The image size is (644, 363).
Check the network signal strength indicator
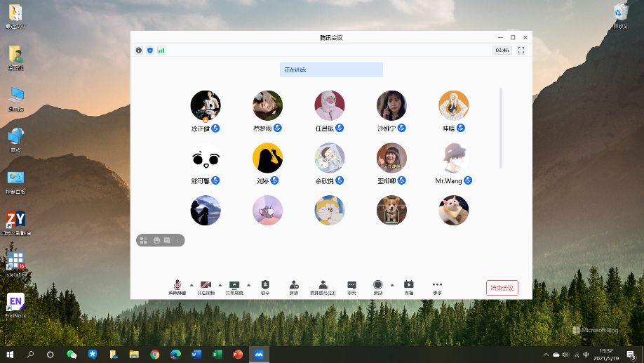point(161,51)
